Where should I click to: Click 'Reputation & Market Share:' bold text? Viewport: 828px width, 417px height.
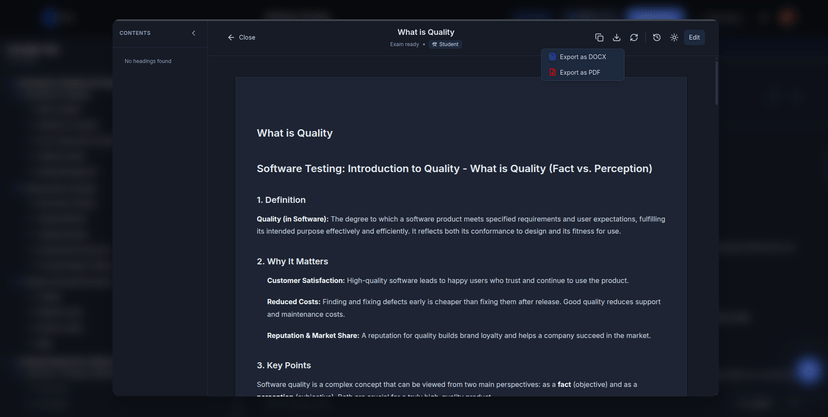coord(313,336)
